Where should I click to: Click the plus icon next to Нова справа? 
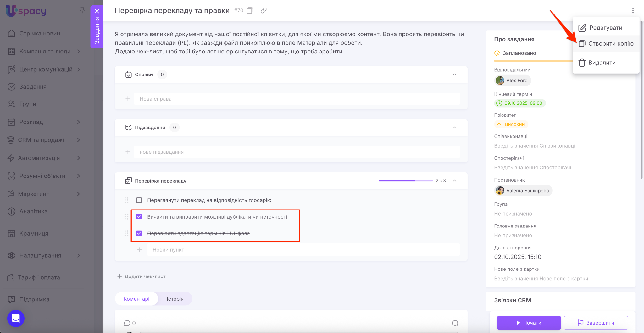tap(128, 99)
